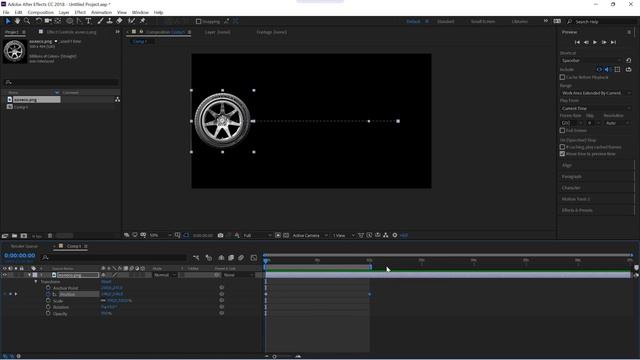640x360 pixels.
Task: Open the Shortcut Spacebar dropdown
Action: click(592, 60)
